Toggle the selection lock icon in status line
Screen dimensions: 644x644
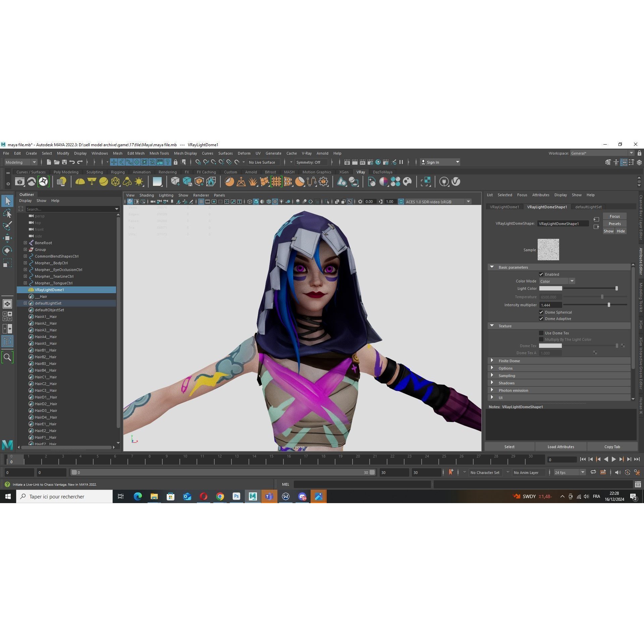175,162
